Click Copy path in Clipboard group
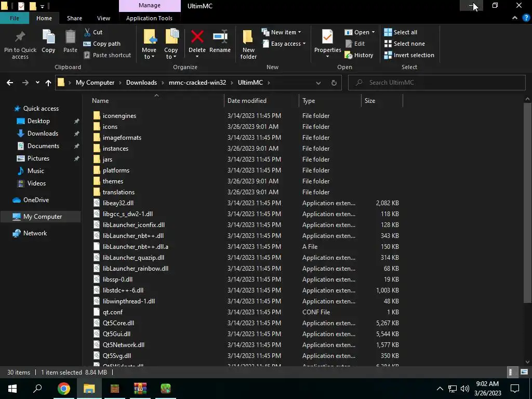 [102, 44]
